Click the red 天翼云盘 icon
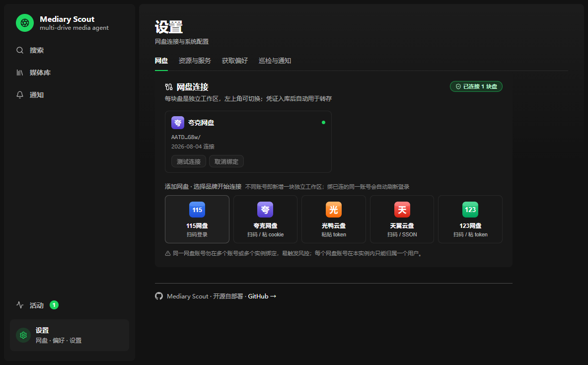 pyautogui.click(x=402, y=210)
